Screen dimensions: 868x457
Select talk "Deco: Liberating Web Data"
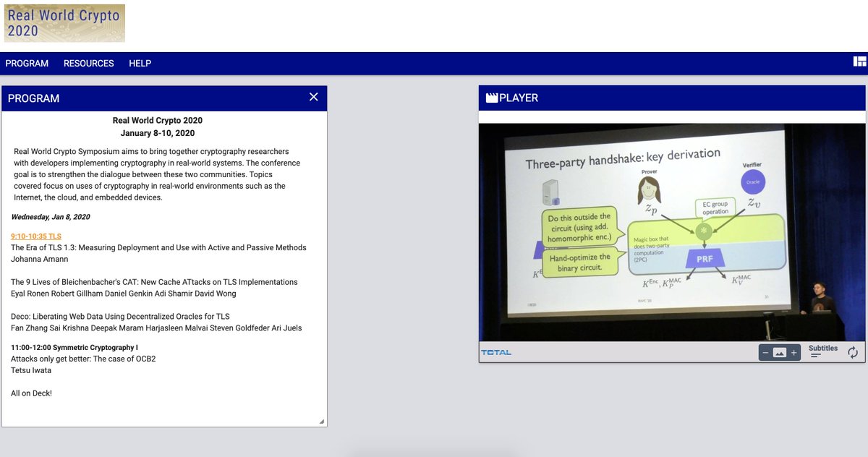click(x=120, y=317)
